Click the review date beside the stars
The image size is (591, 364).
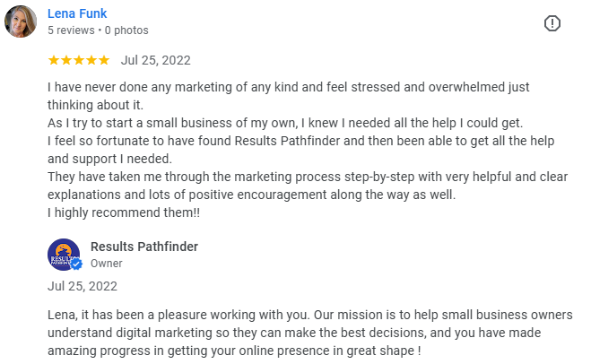155,61
